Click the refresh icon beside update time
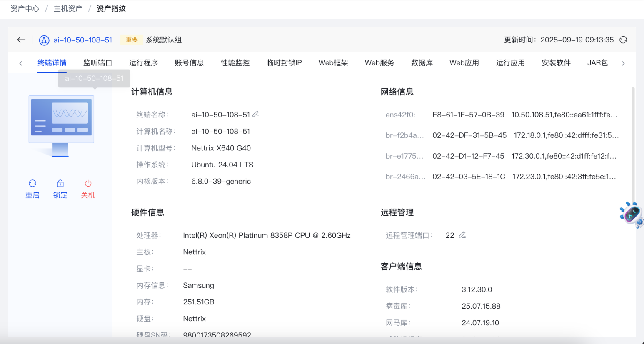The image size is (644, 344). pos(623,40)
